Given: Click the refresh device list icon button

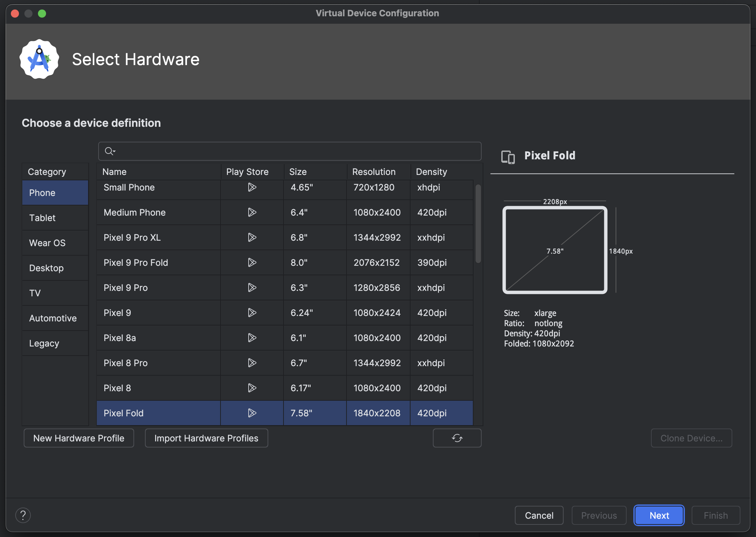Looking at the screenshot, I should coord(457,438).
